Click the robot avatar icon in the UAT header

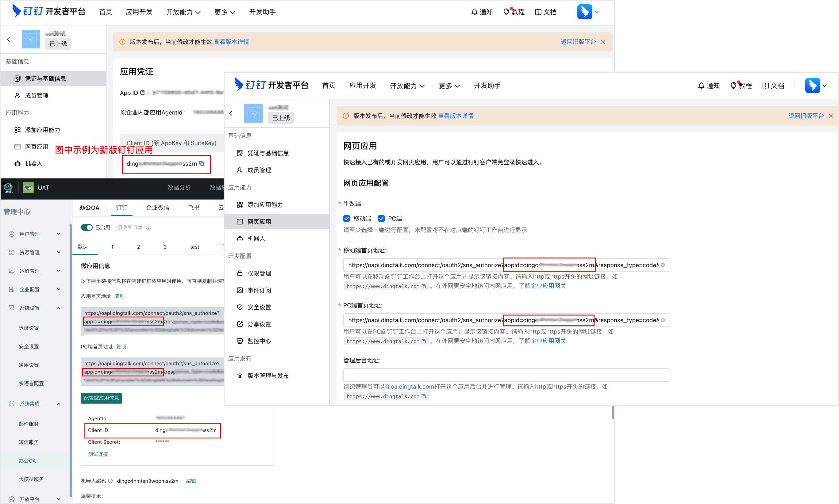click(x=8, y=188)
